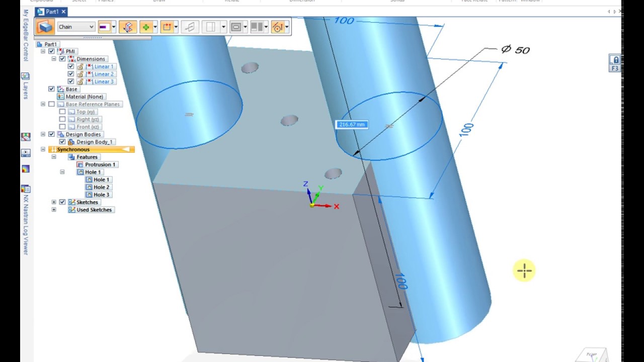Open the keypoints dropdown arrow
The height and width of the screenshot is (362, 644).
tap(287, 27)
